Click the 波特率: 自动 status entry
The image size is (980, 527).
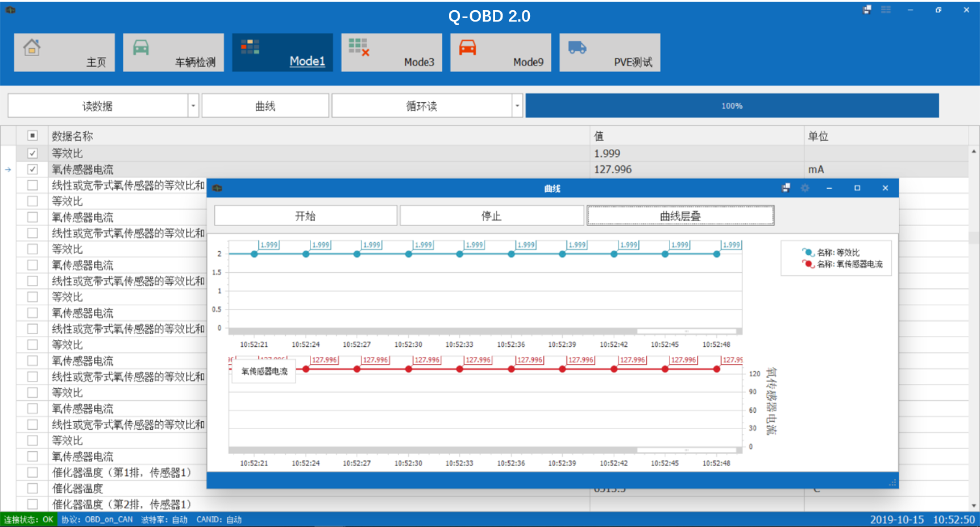pyautogui.click(x=164, y=520)
